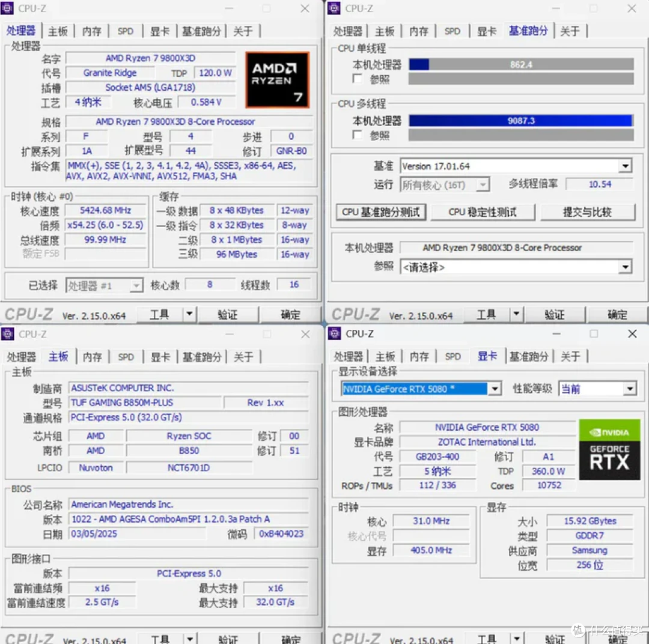Click the 南桥 value B850

tap(189, 451)
